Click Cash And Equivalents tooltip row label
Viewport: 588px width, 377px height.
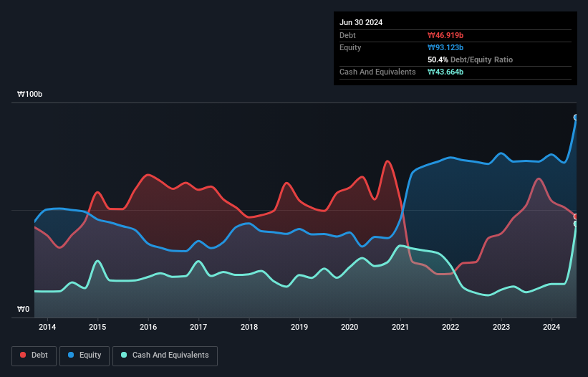click(x=377, y=72)
